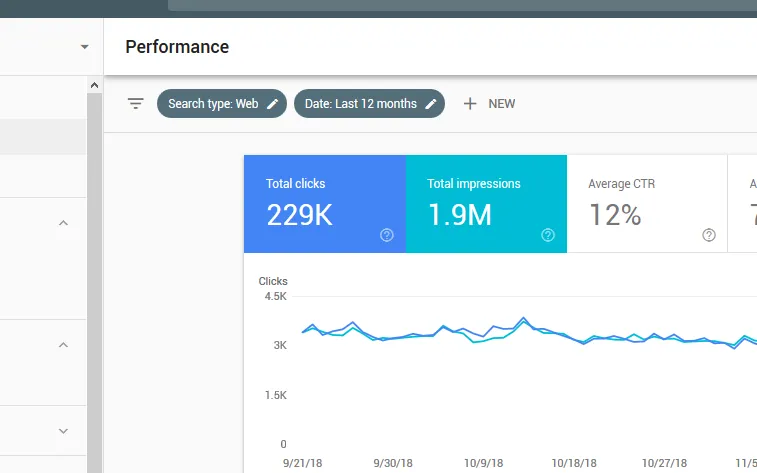Click the 4.5K y-axis label
The image size is (757, 473).
(x=276, y=296)
